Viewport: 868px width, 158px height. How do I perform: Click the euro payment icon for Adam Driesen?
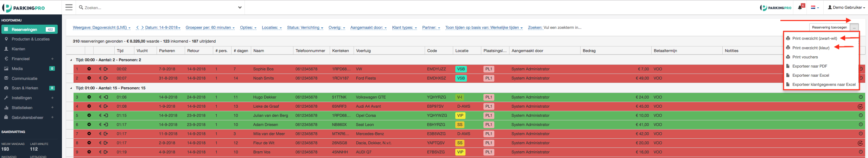(100, 125)
